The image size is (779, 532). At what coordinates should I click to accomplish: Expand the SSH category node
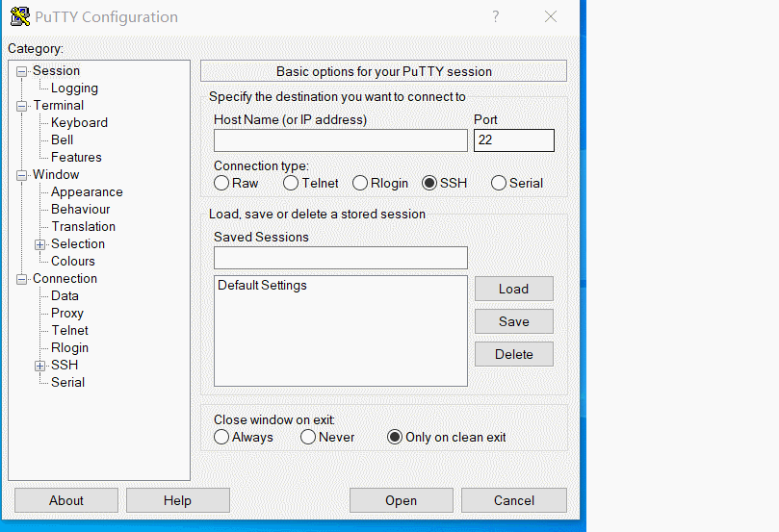[x=40, y=366]
